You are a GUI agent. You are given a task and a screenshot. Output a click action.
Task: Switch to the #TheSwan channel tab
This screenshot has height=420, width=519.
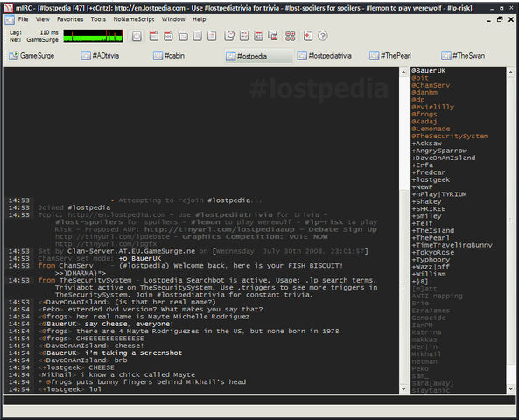tap(463, 56)
